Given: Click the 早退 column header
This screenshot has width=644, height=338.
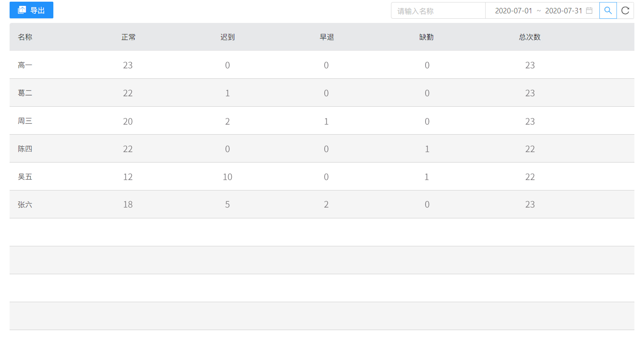Looking at the screenshot, I should pyautogui.click(x=327, y=37).
